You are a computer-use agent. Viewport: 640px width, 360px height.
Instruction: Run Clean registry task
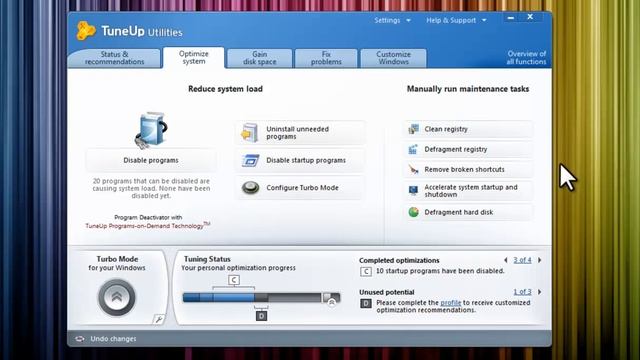tap(469, 129)
